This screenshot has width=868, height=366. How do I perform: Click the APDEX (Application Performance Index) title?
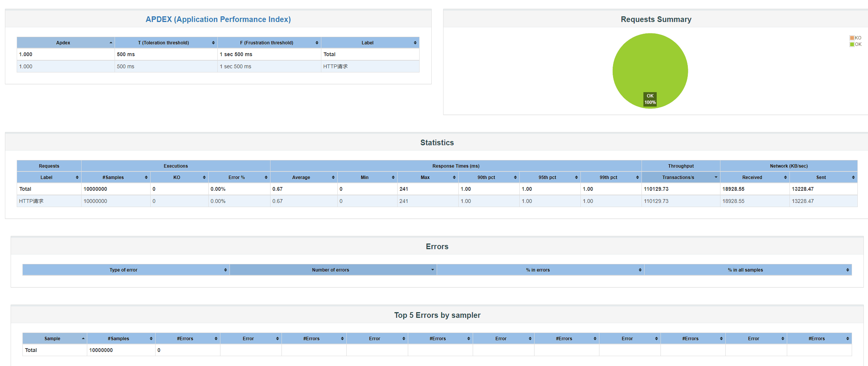[x=218, y=19]
